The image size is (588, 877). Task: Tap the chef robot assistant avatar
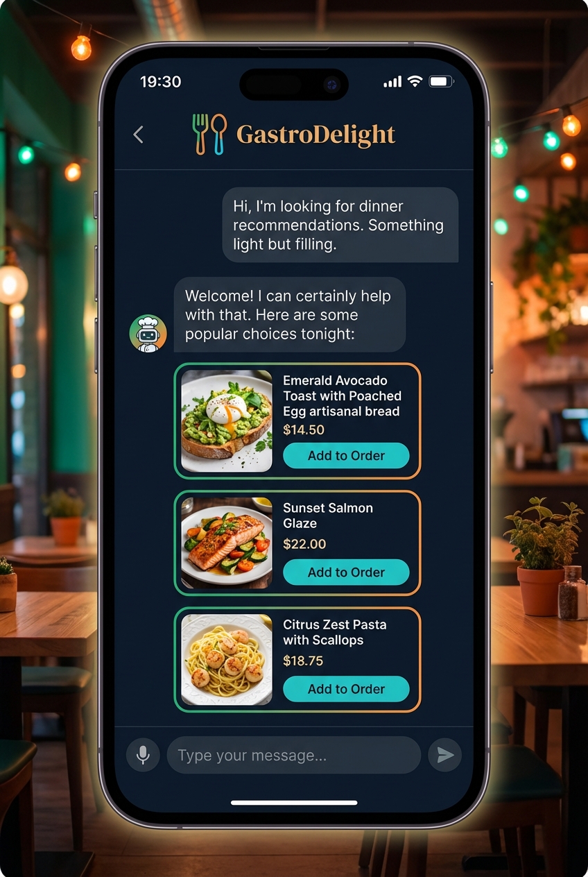pyautogui.click(x=148, y=333)
